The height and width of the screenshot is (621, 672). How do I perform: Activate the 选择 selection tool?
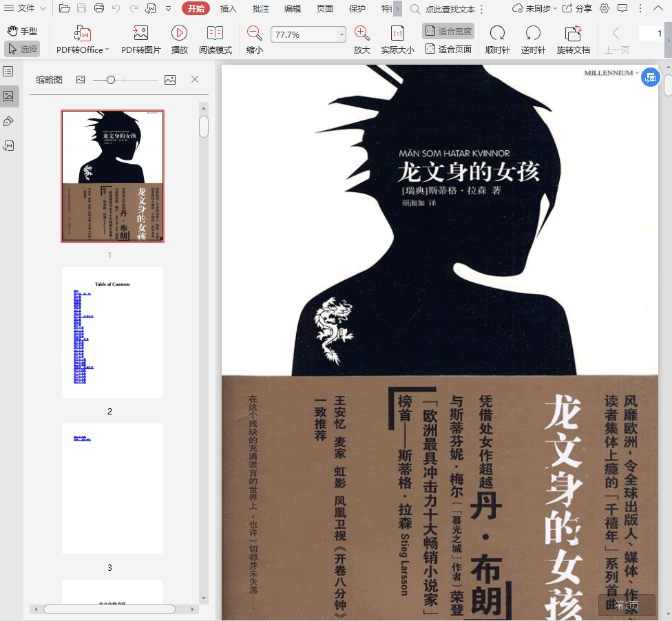22,49
